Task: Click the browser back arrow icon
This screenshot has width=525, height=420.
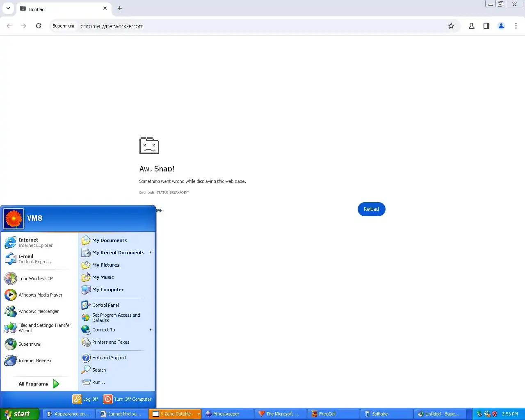Action: tap(9, 26)
